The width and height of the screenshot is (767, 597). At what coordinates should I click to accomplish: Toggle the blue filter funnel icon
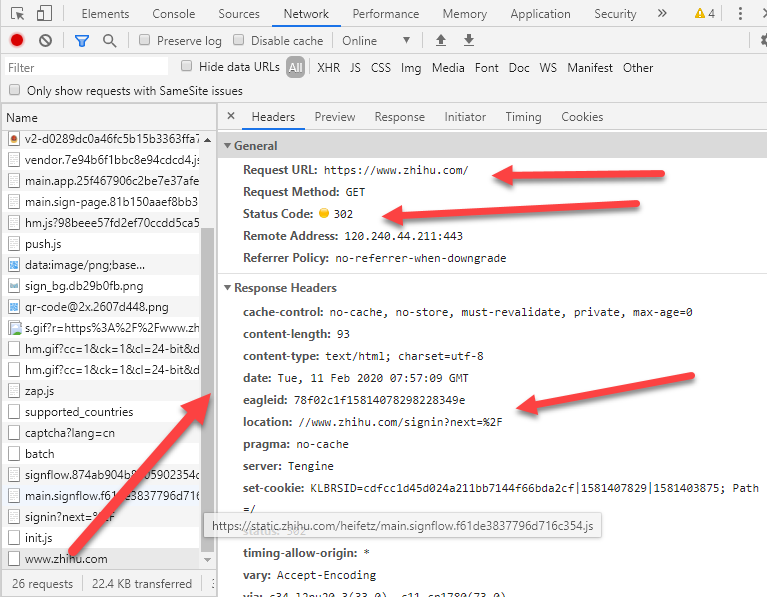(82, 41)
